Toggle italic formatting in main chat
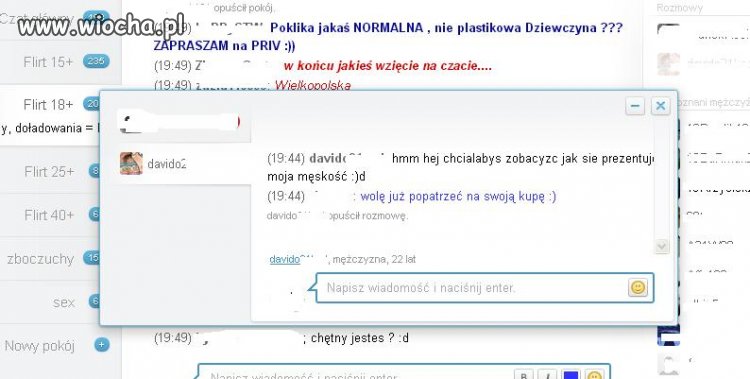The image size is (750, 379). pos(546,374)
